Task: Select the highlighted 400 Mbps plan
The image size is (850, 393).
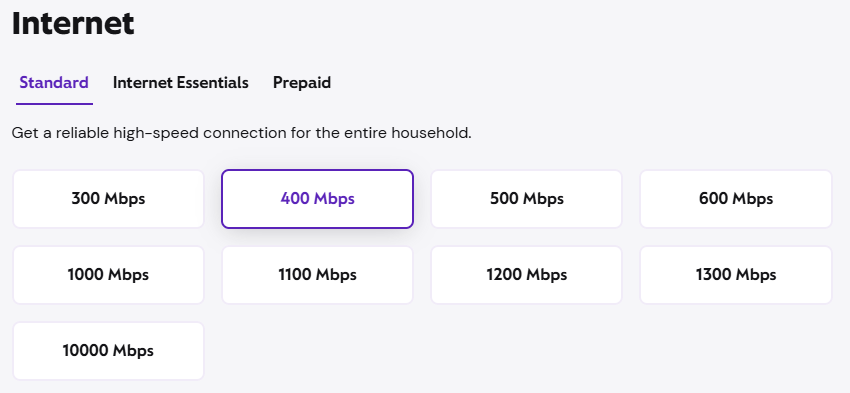Action: pos(317,199)
